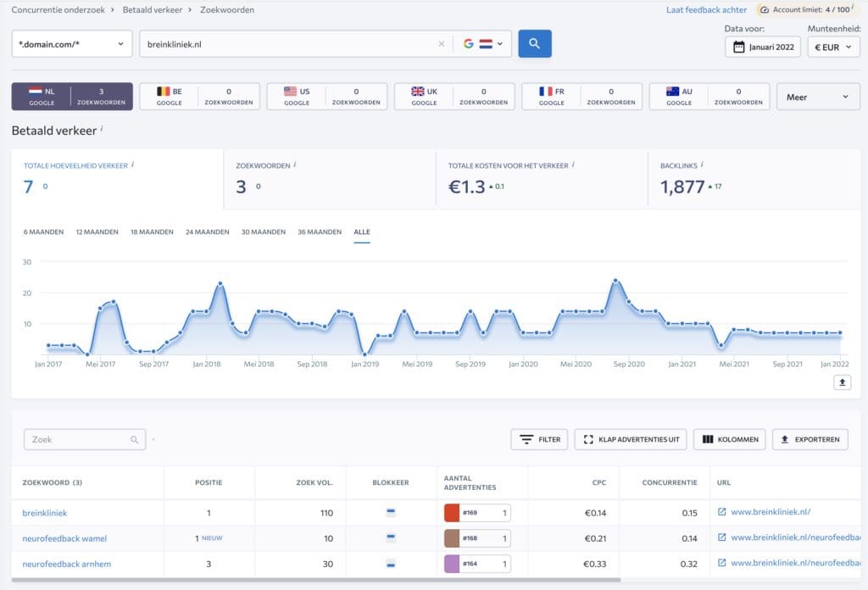This screenshot has width=868, height=590.
Task: Click Klap advertenties uit button
Action: [631, 439]
